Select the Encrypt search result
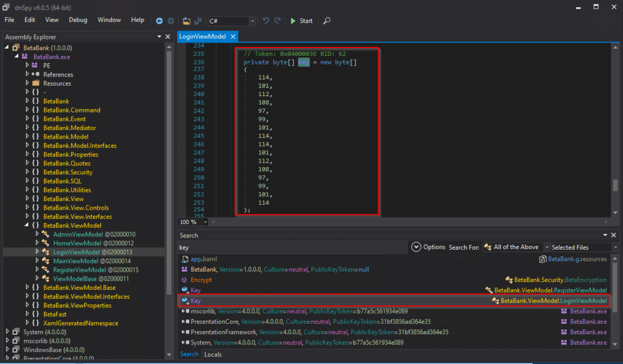Screen dimensions: 623x364 coord(201,280)
